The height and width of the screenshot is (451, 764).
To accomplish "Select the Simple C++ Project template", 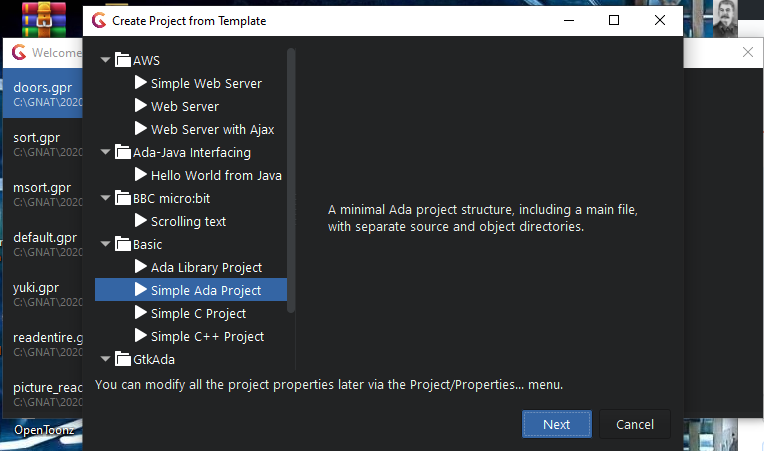I will [207, 336].
